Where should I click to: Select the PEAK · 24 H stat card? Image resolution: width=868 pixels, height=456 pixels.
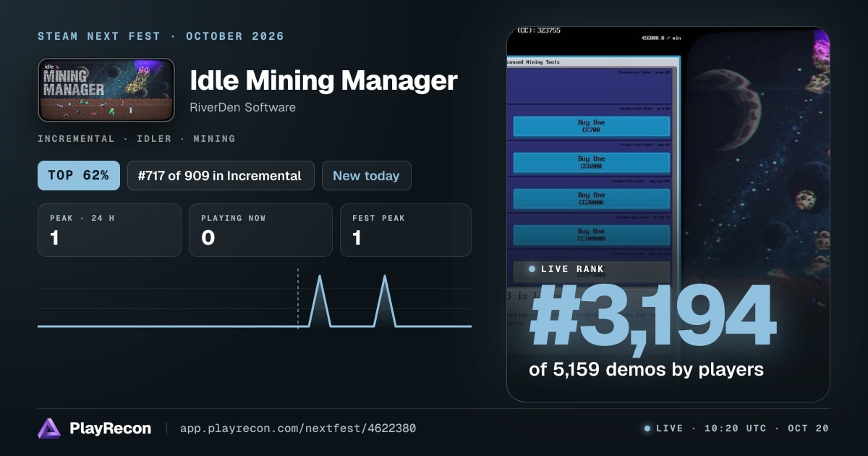[109, 230]
